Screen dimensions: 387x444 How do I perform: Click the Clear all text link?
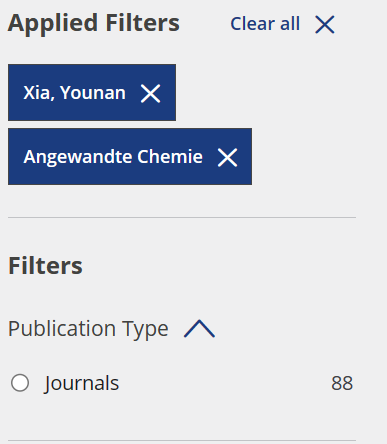click(x=265, y=24)
